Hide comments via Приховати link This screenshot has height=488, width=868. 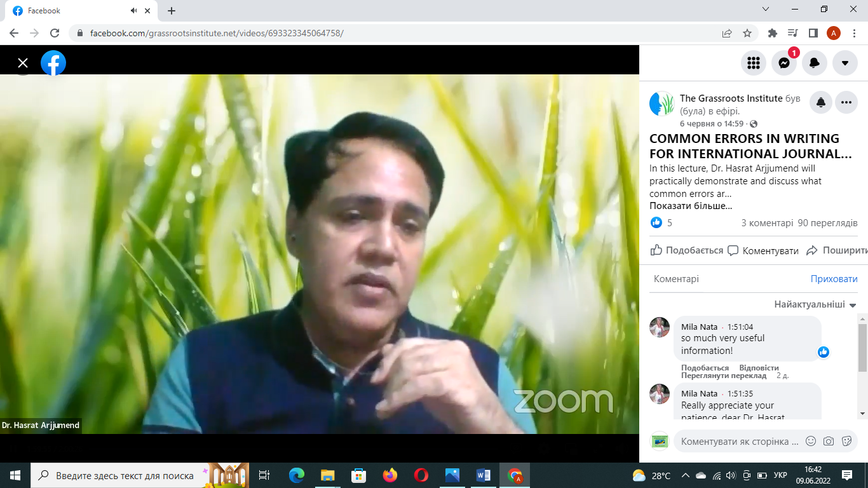click(x=834, y=279)
